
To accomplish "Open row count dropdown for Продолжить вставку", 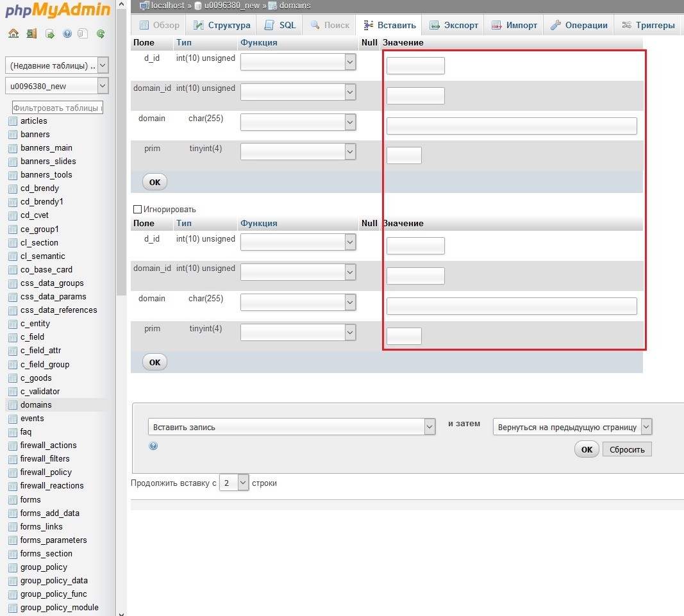I will (234, 483).
